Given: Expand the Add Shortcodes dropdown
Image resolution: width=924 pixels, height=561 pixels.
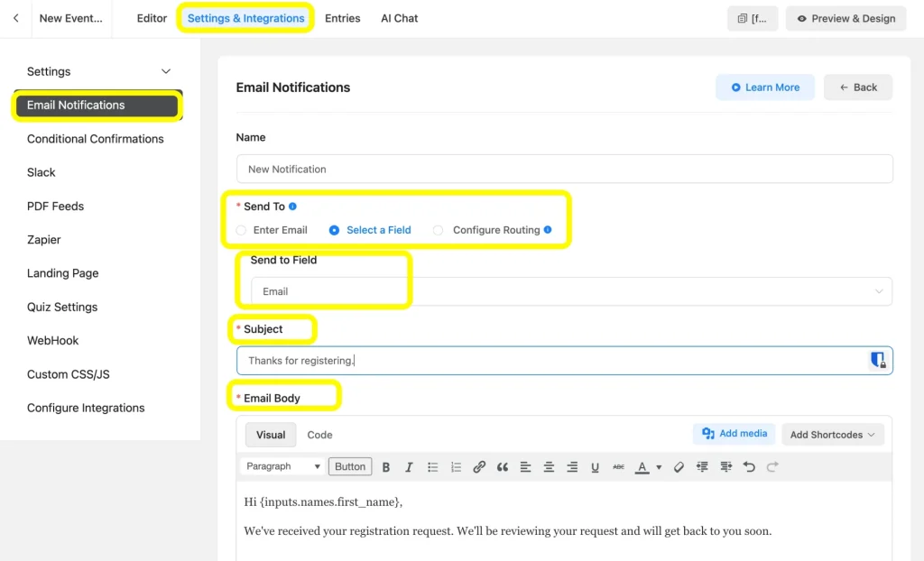Looking at the screenshot, I should [x=832, y=435].
